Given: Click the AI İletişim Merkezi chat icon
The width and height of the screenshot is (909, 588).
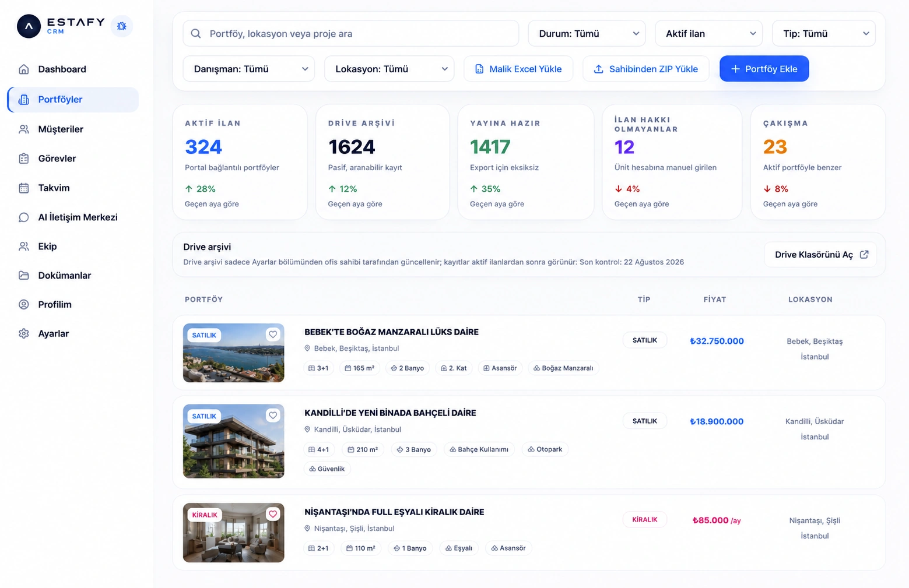Looking at the screenshot, I should pyautogui.click(x=24, y=217).
